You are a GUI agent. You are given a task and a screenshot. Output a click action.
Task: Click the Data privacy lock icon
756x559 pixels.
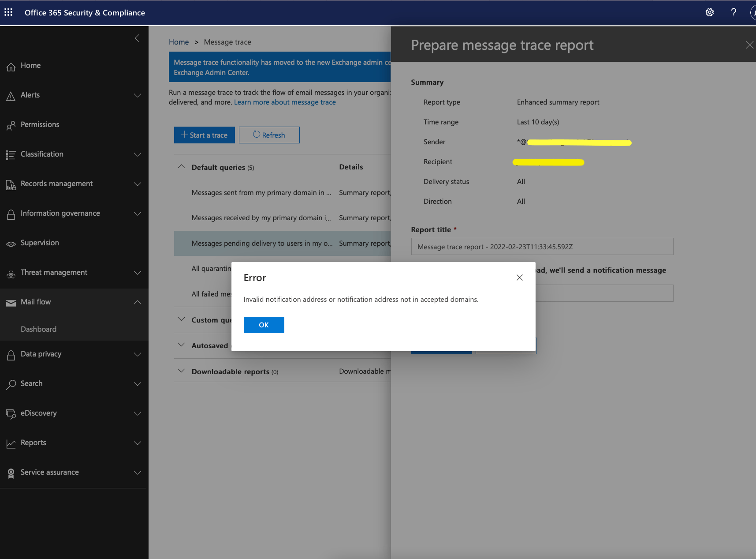click(x=11, y=355)
